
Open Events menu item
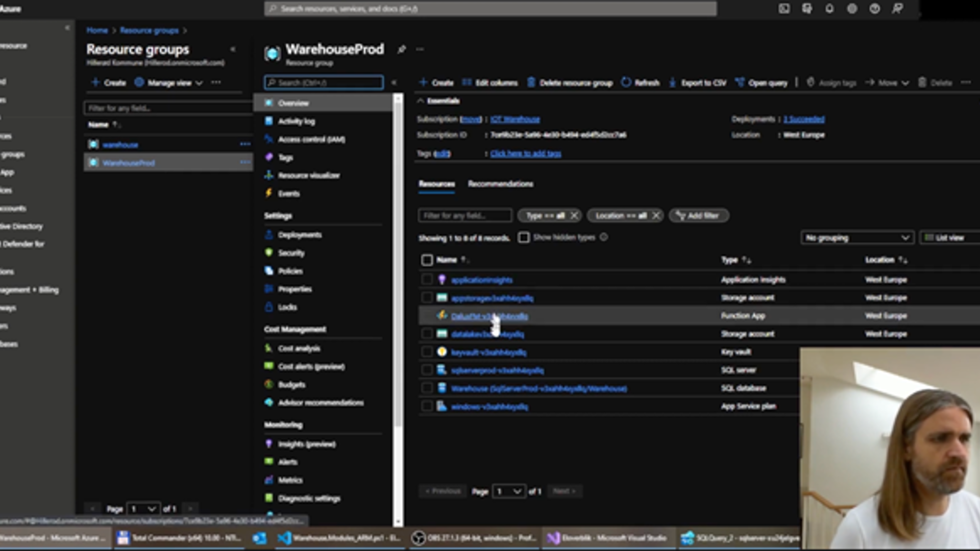[288, 193]
